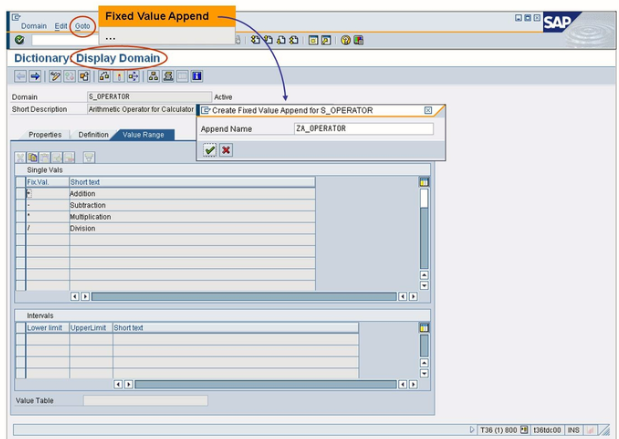The width and height of the screenshot is (619, 439).
Task: Switch to the Definition tab
Action: click(x=93, y=134)
